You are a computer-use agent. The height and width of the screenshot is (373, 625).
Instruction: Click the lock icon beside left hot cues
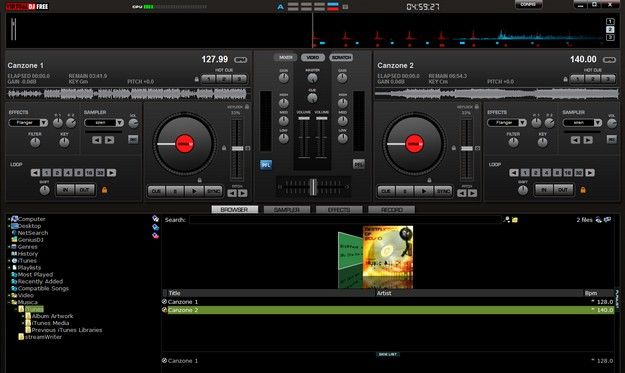click(x=197, y=79)
